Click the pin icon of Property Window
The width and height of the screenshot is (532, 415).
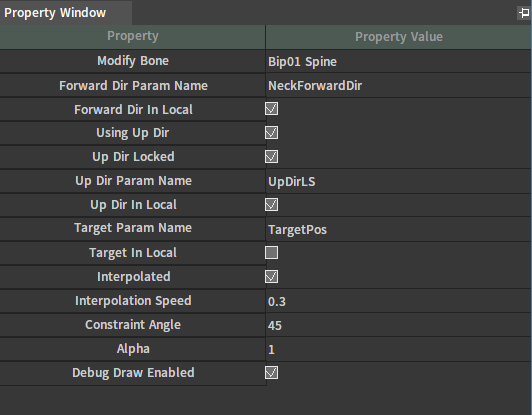[524, 13]
